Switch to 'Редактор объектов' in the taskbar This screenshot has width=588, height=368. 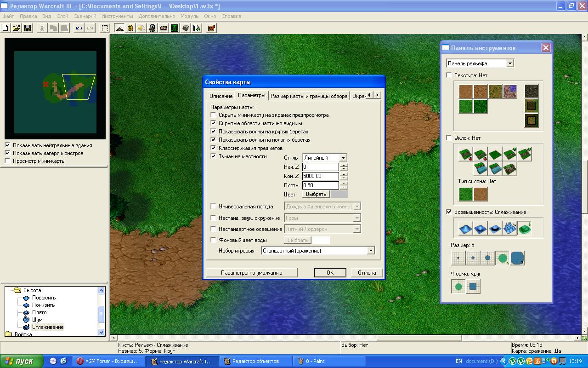(255, 361)
